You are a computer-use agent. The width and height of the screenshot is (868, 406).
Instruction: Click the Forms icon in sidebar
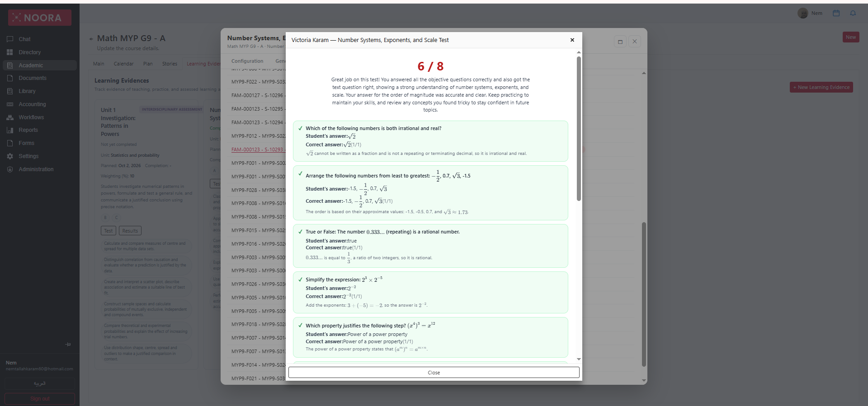[10, 143]
